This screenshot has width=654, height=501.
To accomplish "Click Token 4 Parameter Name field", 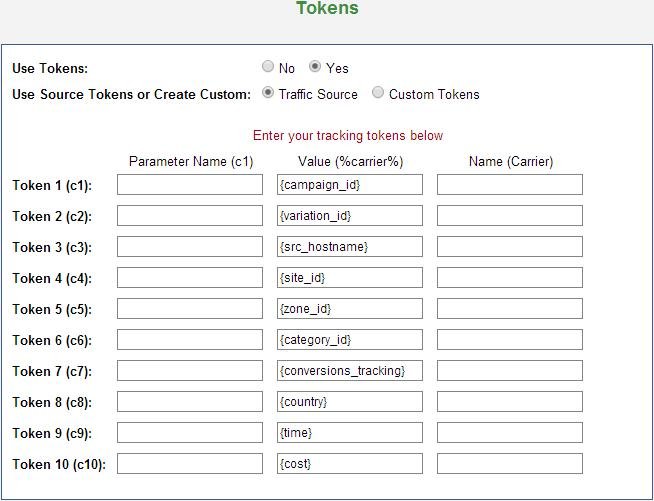I will pyautogui.click(x=190, y=277).
